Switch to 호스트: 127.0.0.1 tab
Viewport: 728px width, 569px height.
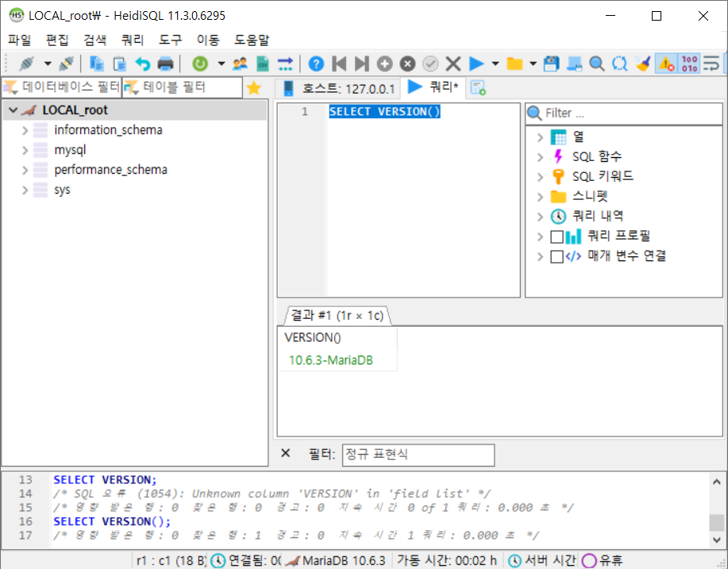pyautogui.click(x=338, y=88)
